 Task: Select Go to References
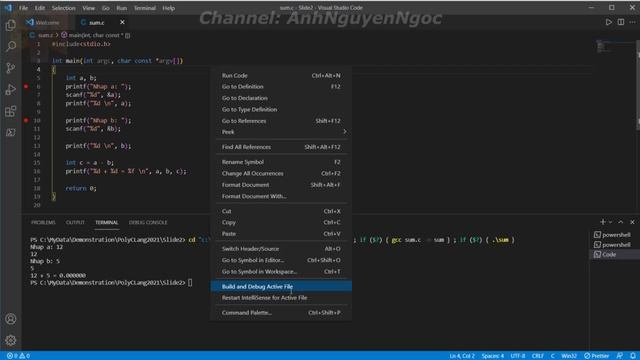(281, 121)
